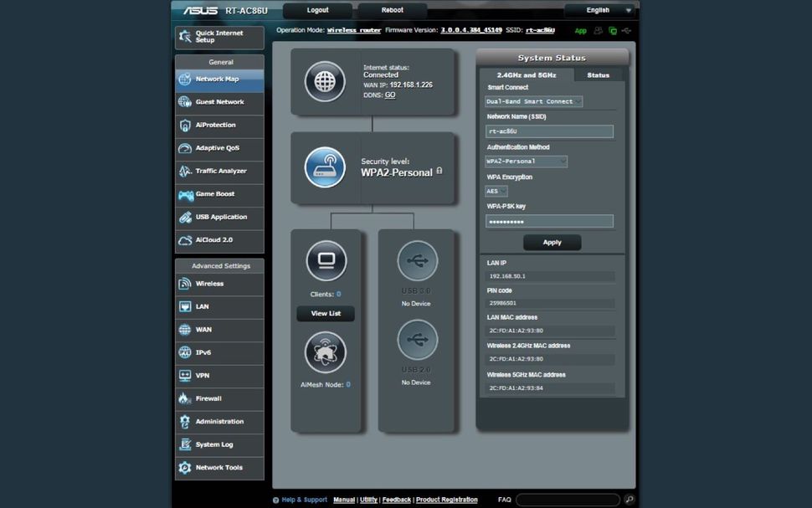Screen dimensions: 812x508
Task: Click the USB status icon in header
Action: click(x=627, y=31)
